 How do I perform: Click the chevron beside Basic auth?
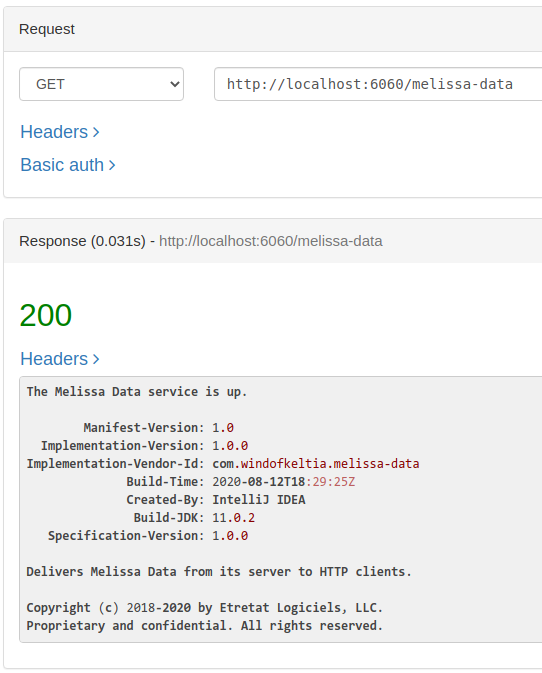[x=112, y=165]
